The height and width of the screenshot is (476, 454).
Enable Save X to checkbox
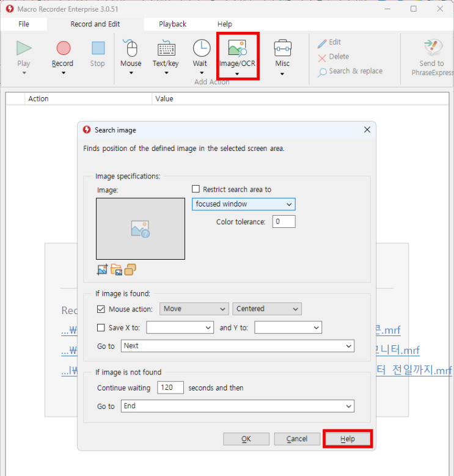pyautogui.click(x=101, y=328)
